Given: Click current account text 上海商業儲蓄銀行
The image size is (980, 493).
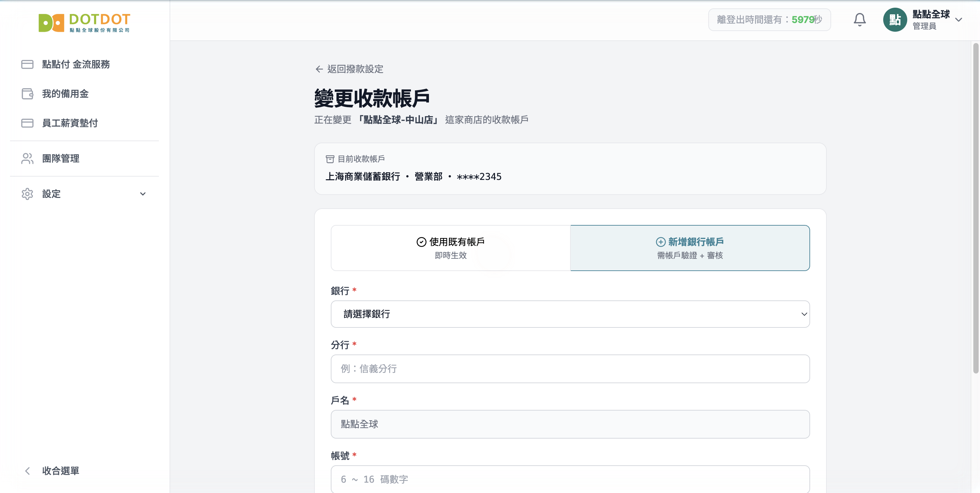Looking at the screenshot, I should coord(362,177).
